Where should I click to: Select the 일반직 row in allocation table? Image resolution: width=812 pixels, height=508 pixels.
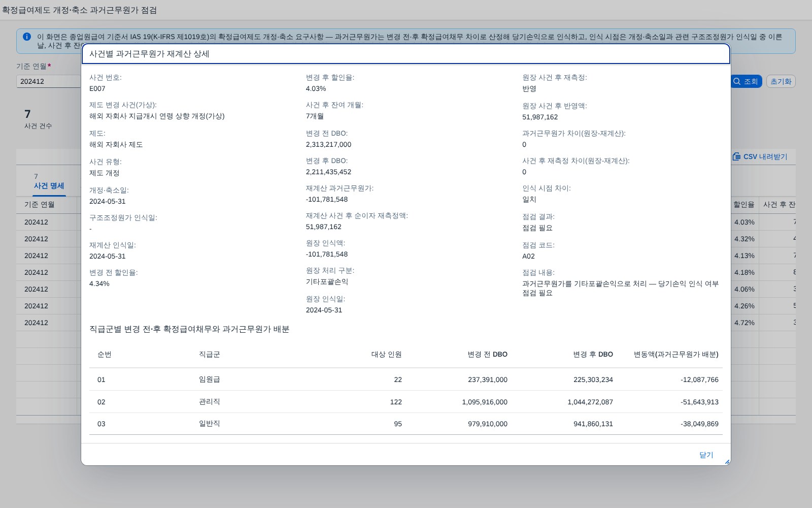coord(406,424)
